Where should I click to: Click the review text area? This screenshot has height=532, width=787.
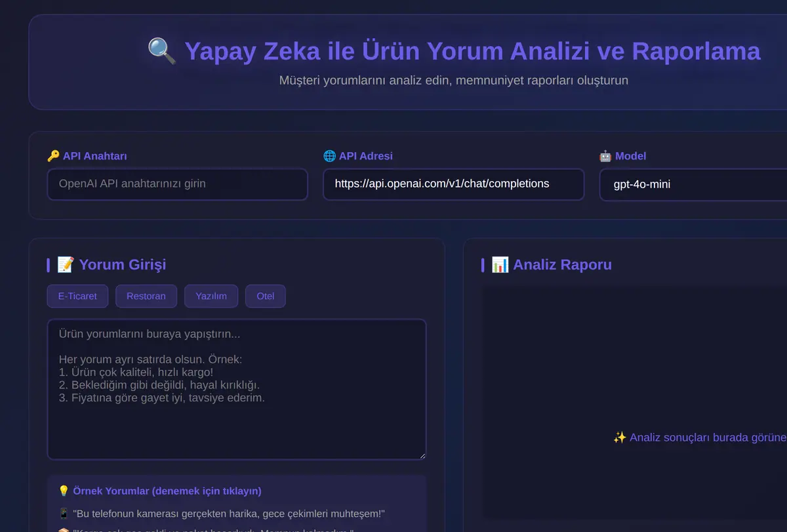coord(237,389)
